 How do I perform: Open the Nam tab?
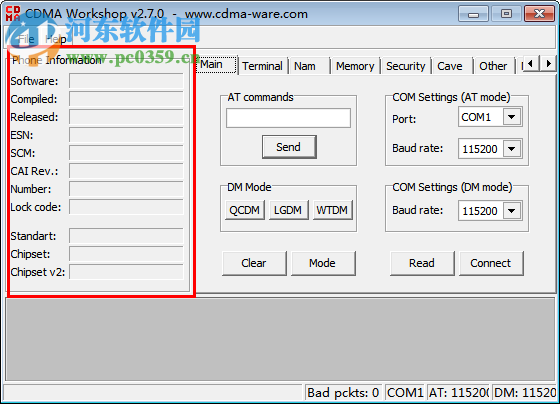(x=309, y=66)
